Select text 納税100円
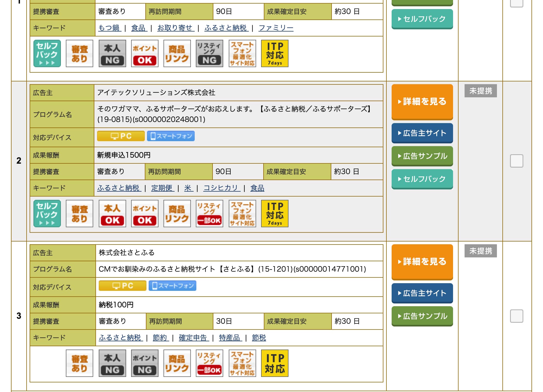 [116, 305]
